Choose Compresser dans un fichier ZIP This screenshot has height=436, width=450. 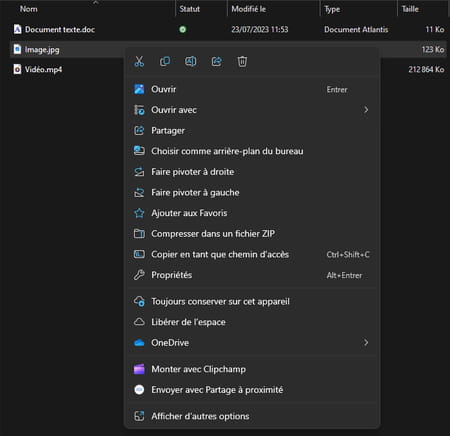coord(252,234)
